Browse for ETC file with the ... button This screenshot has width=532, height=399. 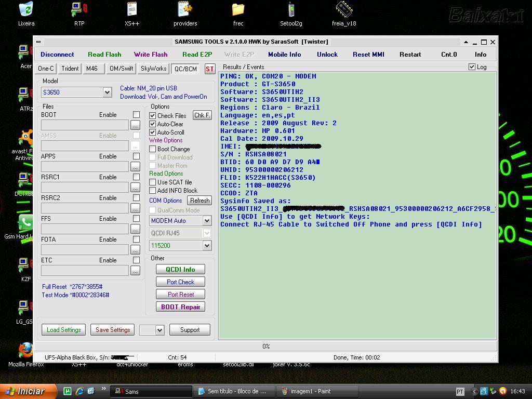click(135, 270)
